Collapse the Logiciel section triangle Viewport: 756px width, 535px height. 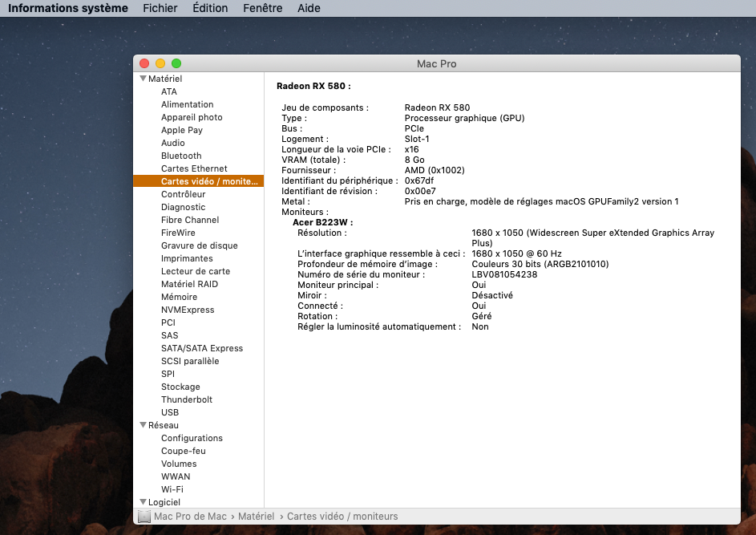click(144, 502)
